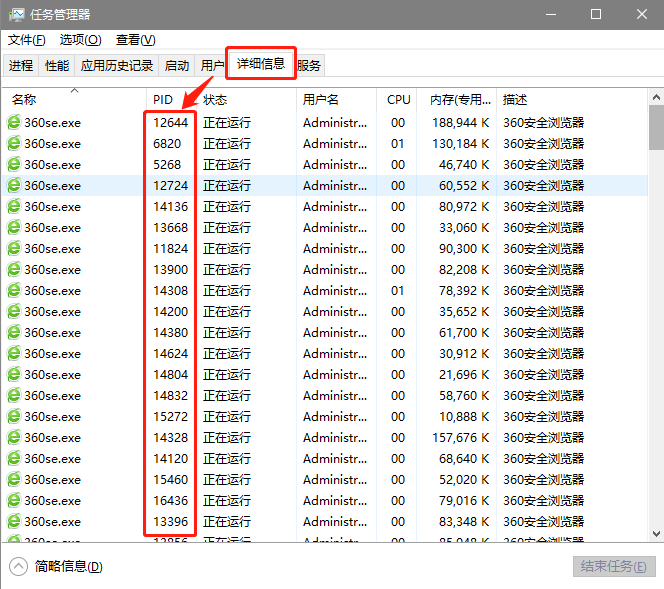Viewport: 664px width, 589px height.
Task: Click the 360 browser icon in PID 13668 row
Action: click(14, 227)
